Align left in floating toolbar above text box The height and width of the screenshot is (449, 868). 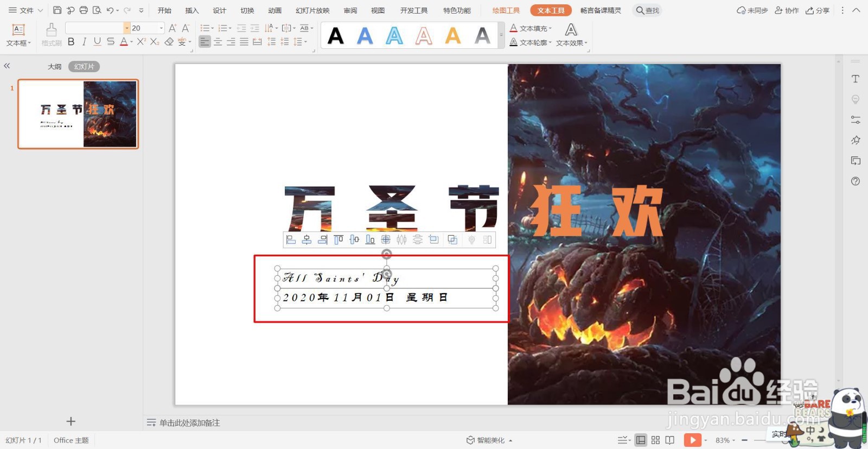(291, 239)
